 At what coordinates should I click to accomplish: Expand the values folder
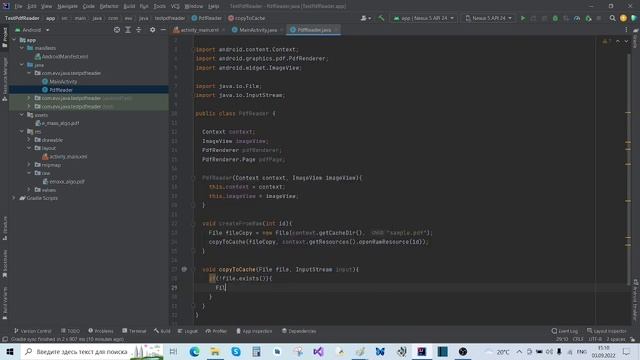coord(29,190)
